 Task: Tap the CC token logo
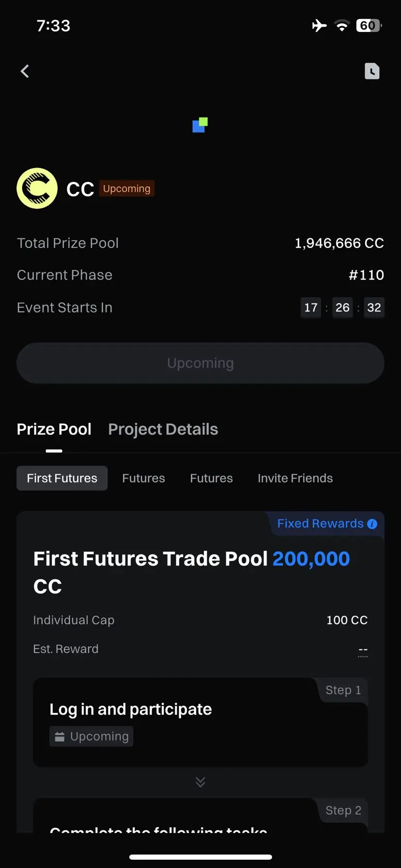tap(37, 188)
